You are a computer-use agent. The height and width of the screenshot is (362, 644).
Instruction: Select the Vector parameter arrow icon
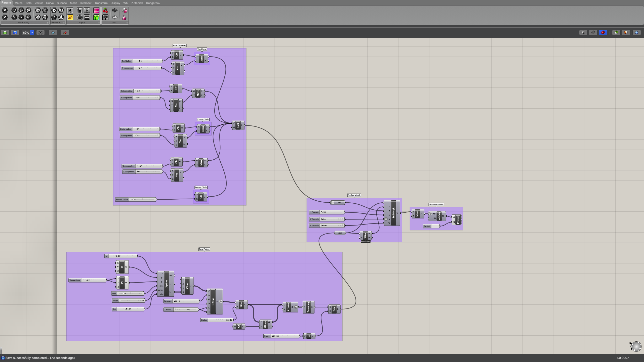coord(5,17)
